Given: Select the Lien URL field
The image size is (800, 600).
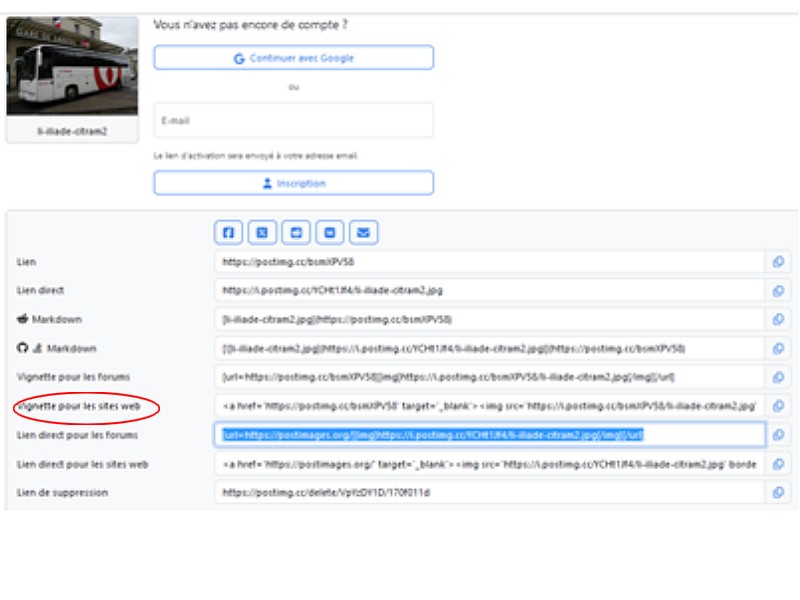Looking at the screenshot, I should click(x=489, y=262).
